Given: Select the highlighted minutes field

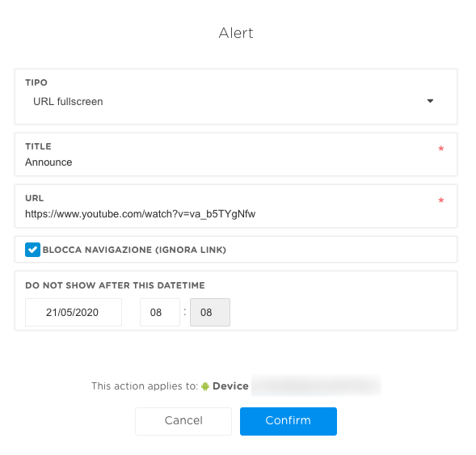Looking at the screenshot, I should 210,312.
